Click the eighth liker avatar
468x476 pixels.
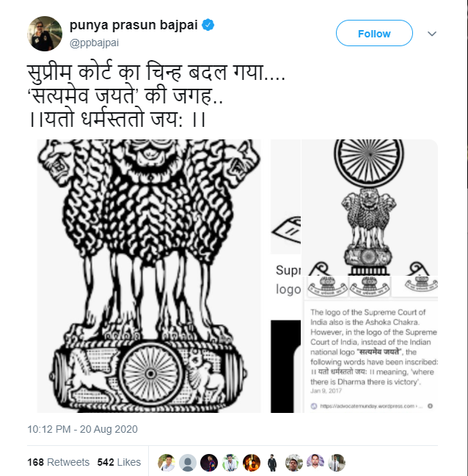coord(315,463)
